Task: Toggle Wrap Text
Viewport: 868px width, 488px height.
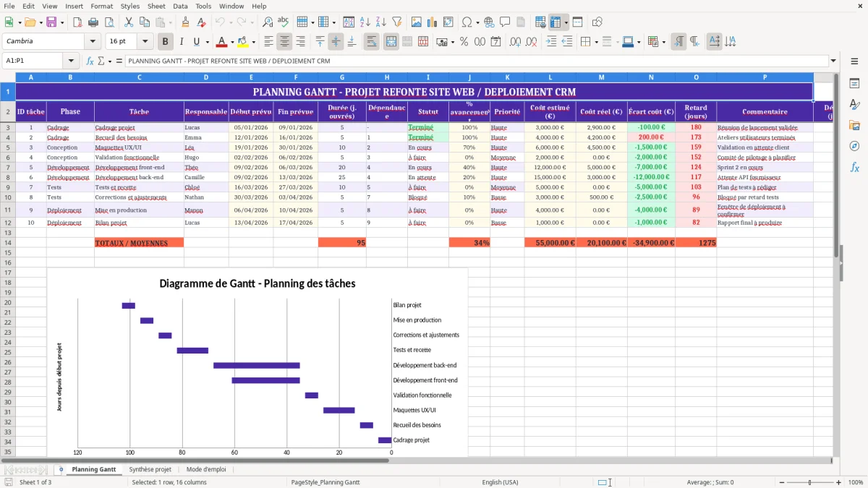Action: [372, 42]
